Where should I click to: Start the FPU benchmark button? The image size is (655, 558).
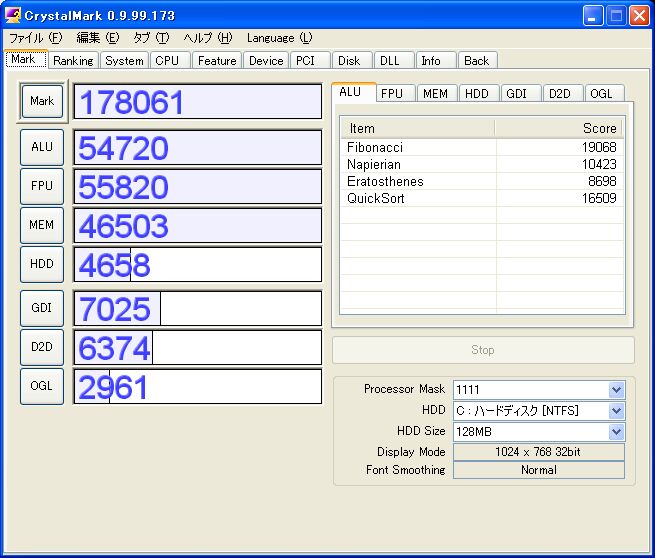pyautogui.click(x=42, y=186)
